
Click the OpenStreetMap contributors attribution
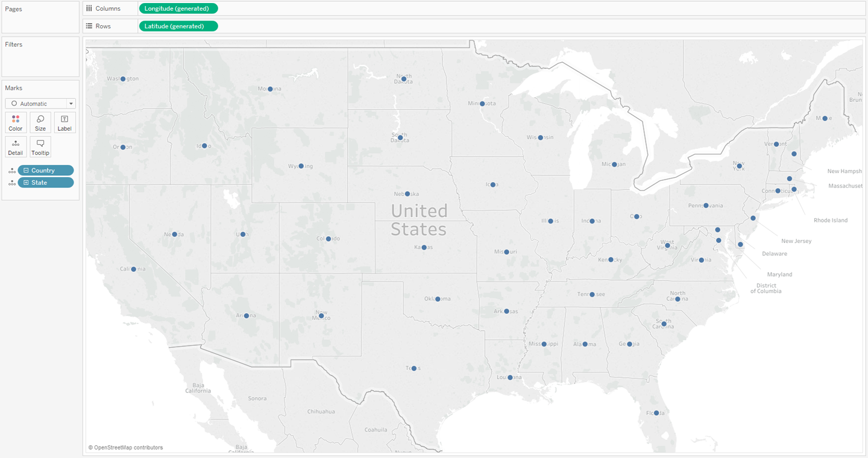point(125,448)
